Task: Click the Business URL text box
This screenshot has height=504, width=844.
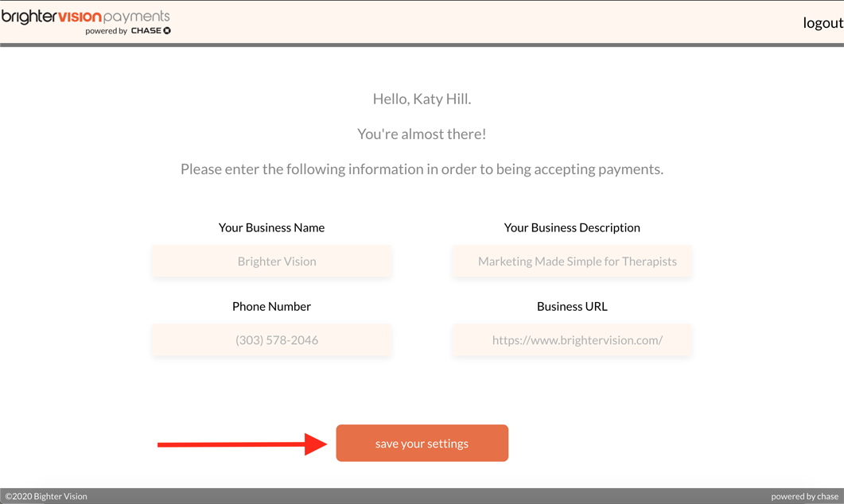Action: pyautogui.click(x=571, y=340)
